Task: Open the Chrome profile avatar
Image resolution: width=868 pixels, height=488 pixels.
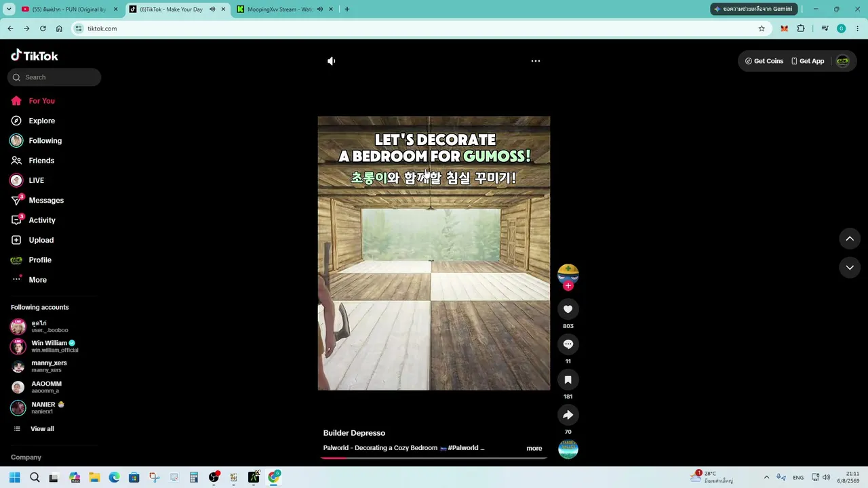Action: [x=842, y=28]
